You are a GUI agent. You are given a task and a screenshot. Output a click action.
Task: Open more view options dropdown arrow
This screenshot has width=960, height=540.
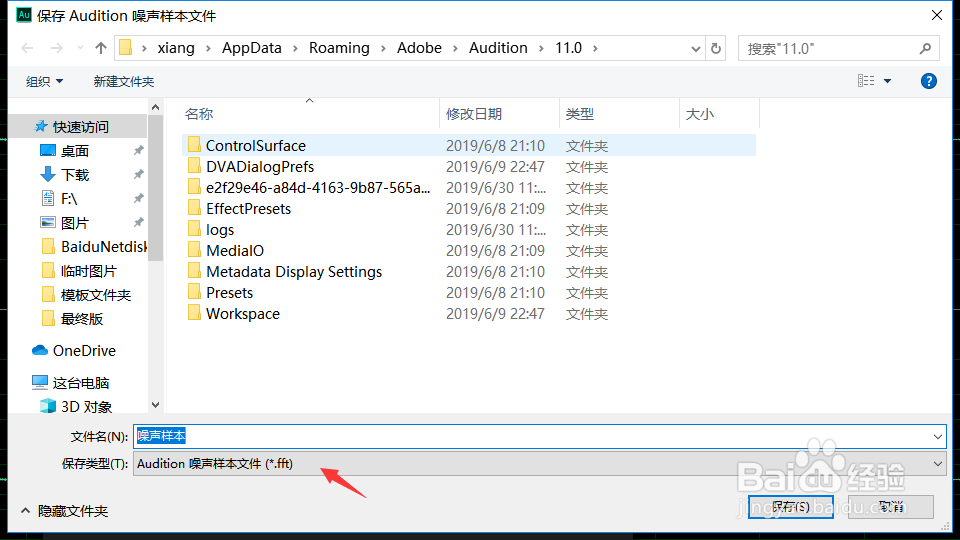click(887, 81)
